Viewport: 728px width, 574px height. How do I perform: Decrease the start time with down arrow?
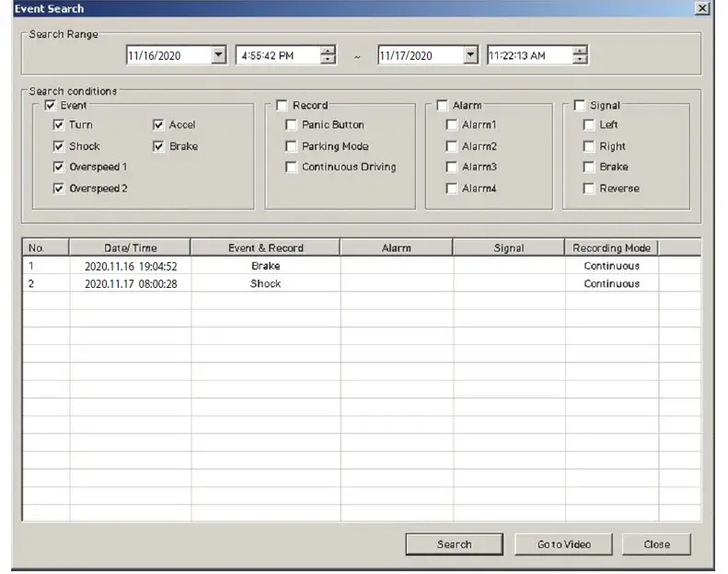328,60
